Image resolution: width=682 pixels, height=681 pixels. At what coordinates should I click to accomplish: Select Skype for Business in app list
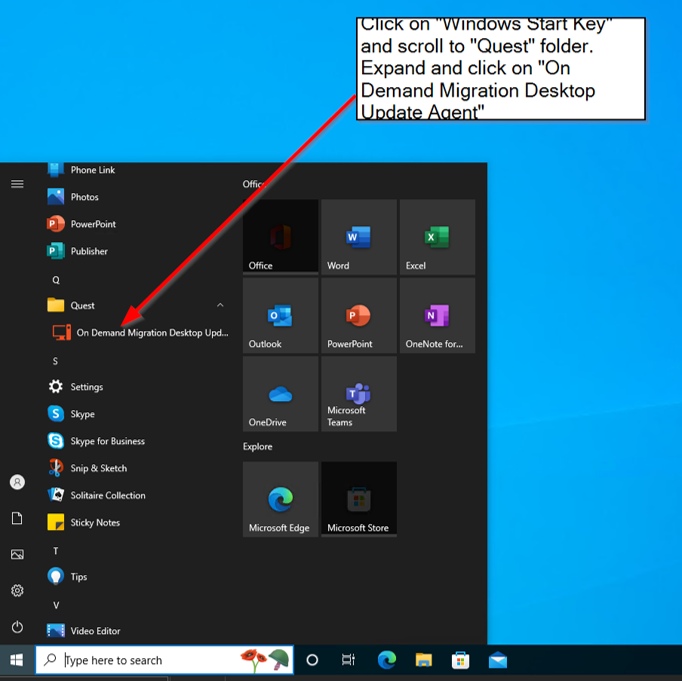click(107, 441)
